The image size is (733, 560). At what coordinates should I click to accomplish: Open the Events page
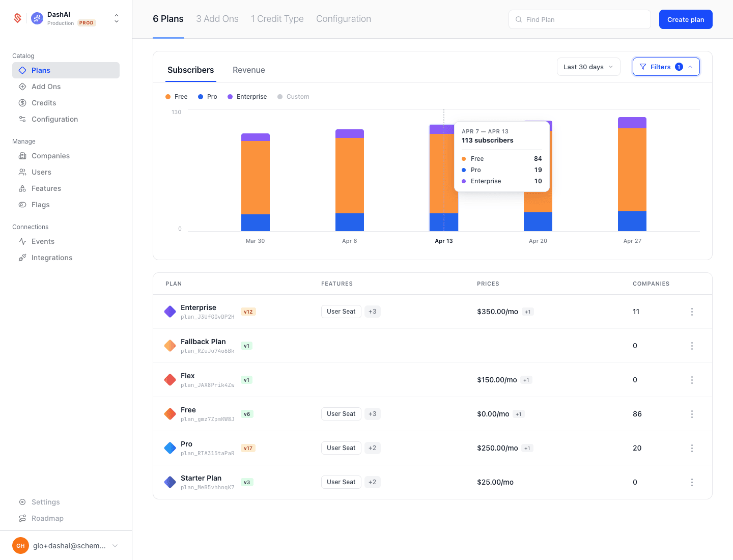point(66,241)
